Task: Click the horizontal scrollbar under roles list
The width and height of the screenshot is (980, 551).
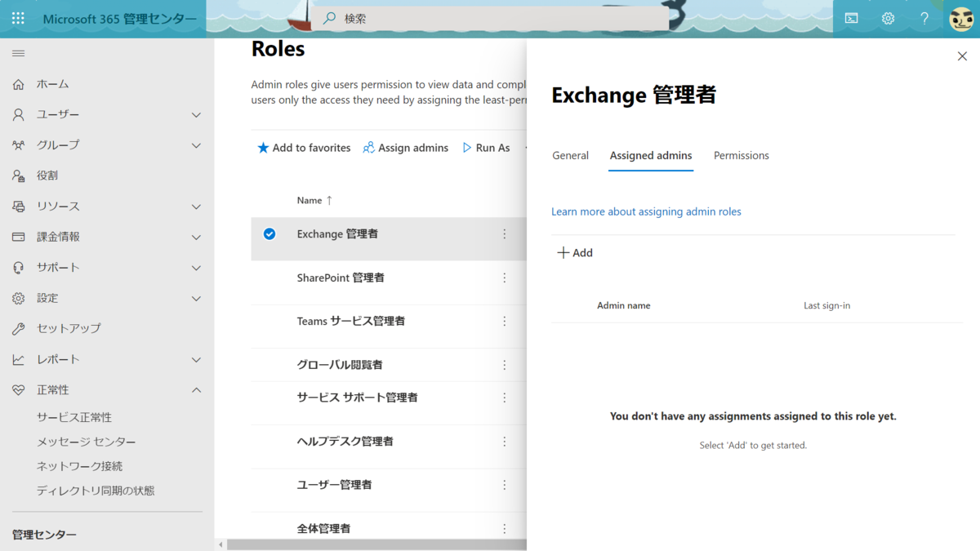Action: point(377,544)
